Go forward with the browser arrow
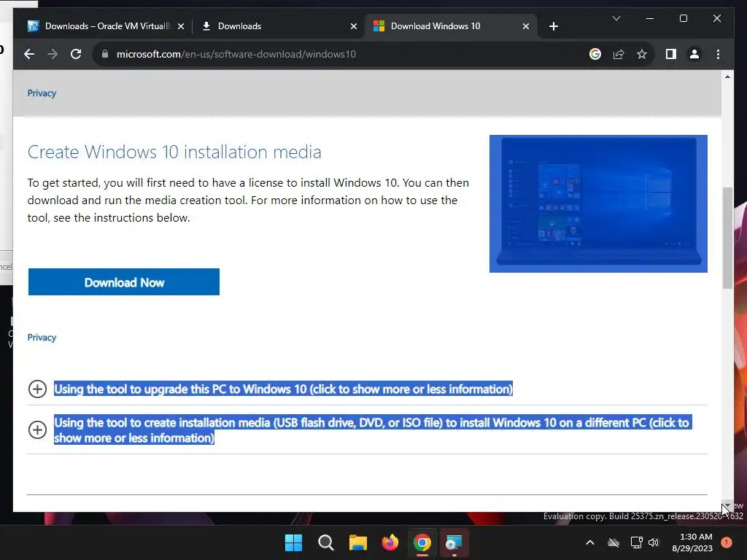747x560 pixels. click(x=53, y=54)
